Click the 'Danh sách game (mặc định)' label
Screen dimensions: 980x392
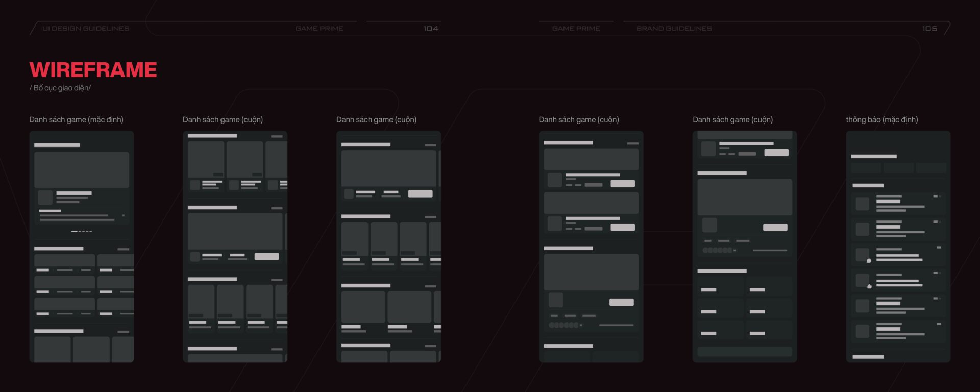(x=76, y=119)
